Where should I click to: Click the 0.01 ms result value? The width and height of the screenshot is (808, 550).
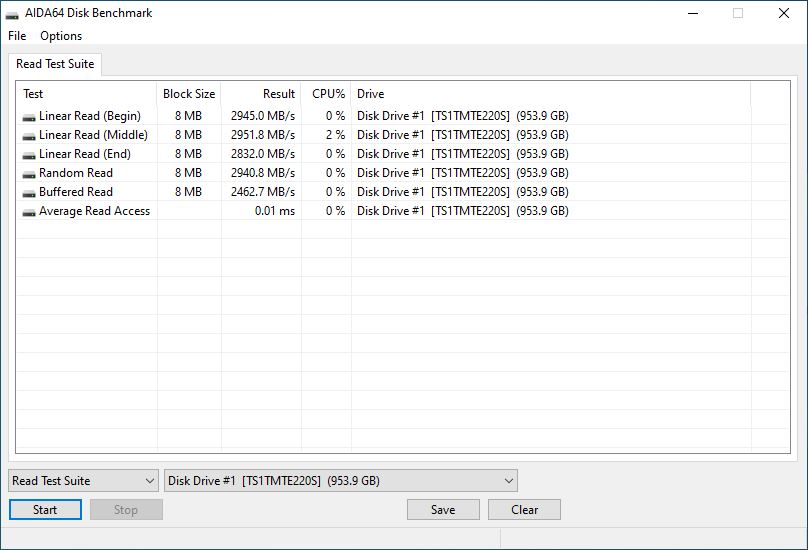pyautogui.click(x=275, y=211)
